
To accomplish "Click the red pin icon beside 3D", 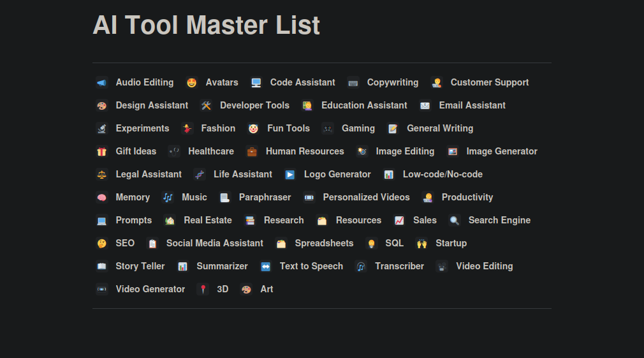I will (x=203, y=290).
